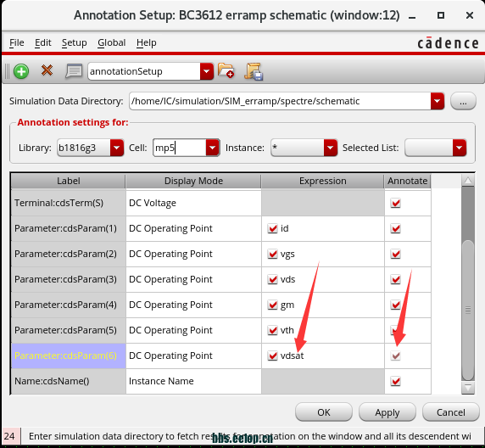485x448 pixels.
Task: Open the Global menu
Action: (112, 42)
